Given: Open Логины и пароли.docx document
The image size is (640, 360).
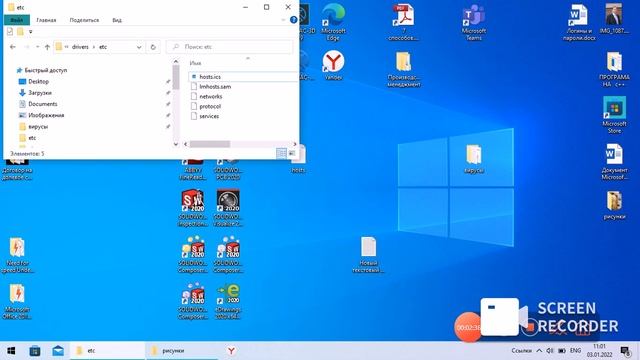Looking at the screenshot, I should click(579, 22).
